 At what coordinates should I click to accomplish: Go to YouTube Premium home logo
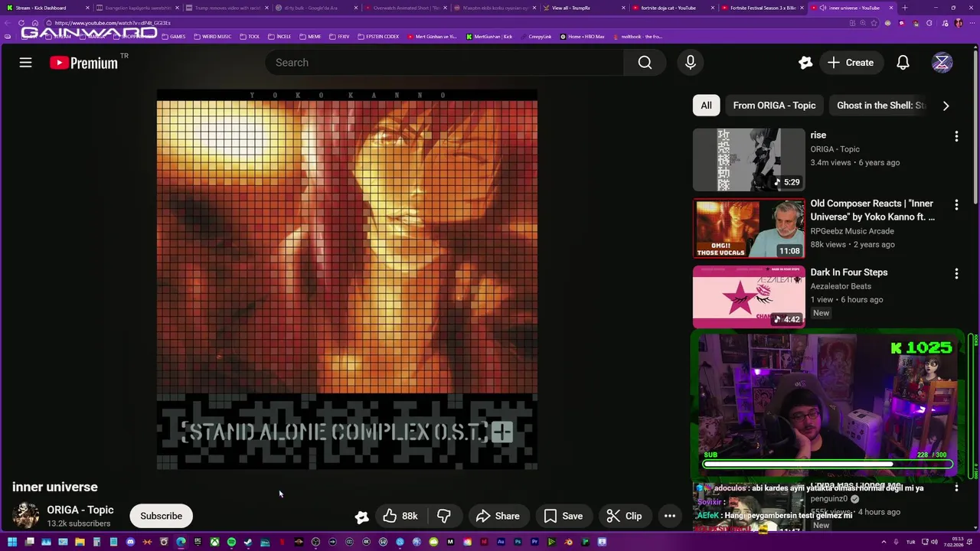tap(84, 63)
